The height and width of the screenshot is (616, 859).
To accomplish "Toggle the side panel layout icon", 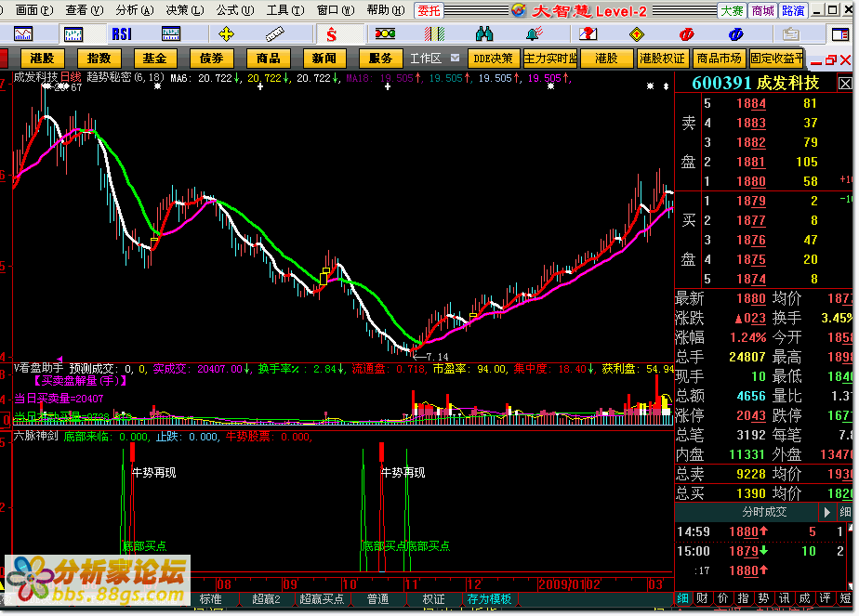I will coord(840,34).
